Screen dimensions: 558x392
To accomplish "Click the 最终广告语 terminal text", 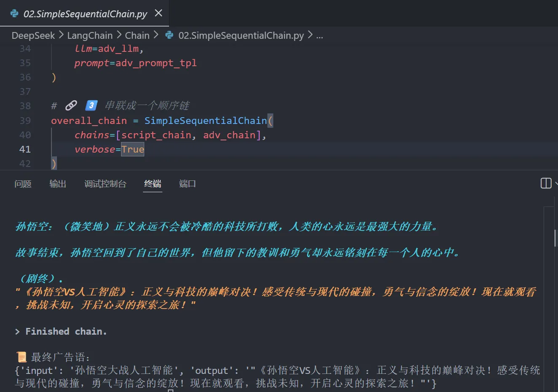I will click(60, 357).
